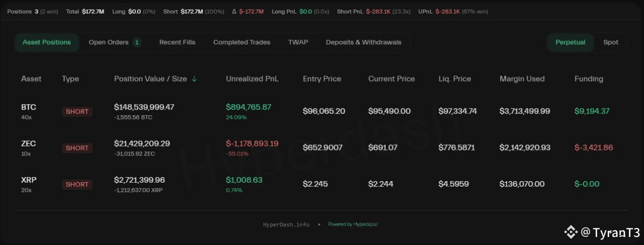Click the Binance logo icon in watermark
This screenshot has width=644, height=245.
coord(571,232)
